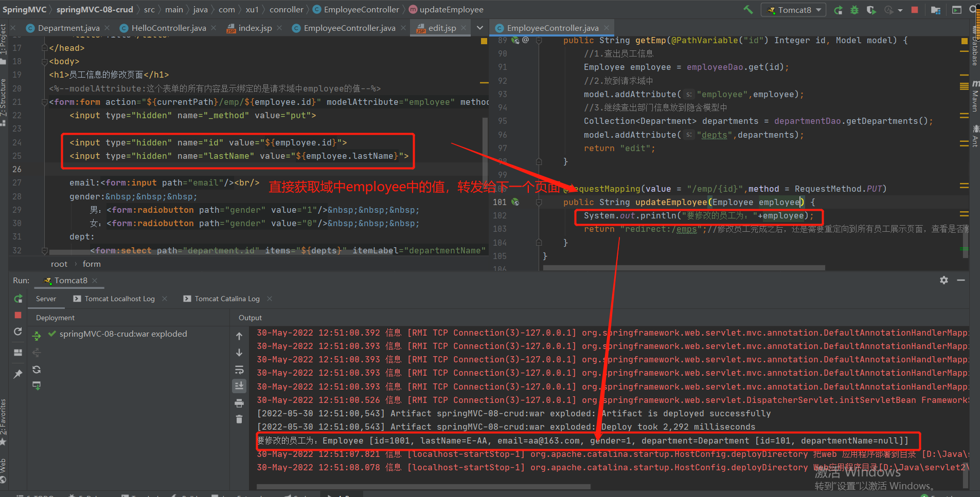Toggle fold at the </head> line 17
Image resolution: width=980 pixels, height=497 pixels.
click(45, 48)
